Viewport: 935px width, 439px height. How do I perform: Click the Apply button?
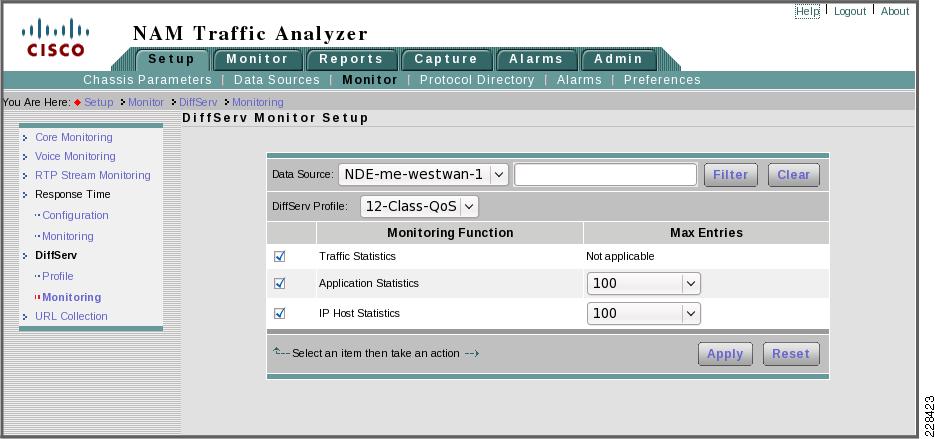[x=725, y=354]
